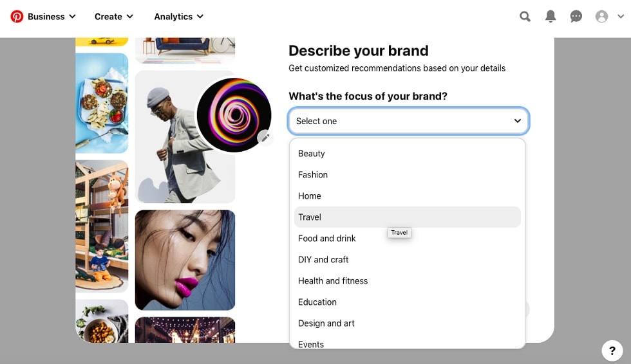Click the woman with pink lipstick image
The image size is (631, 364).
pyautogui.click(x=185, y=260)
